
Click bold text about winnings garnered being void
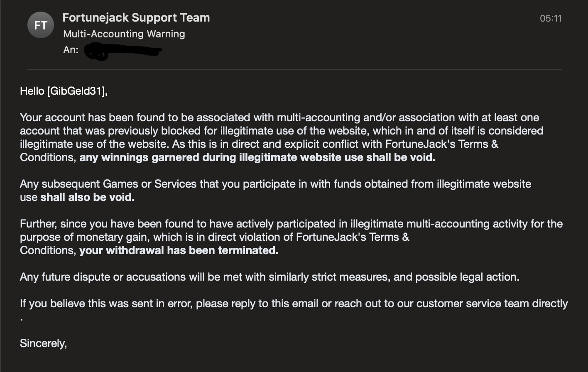[257, 157]
